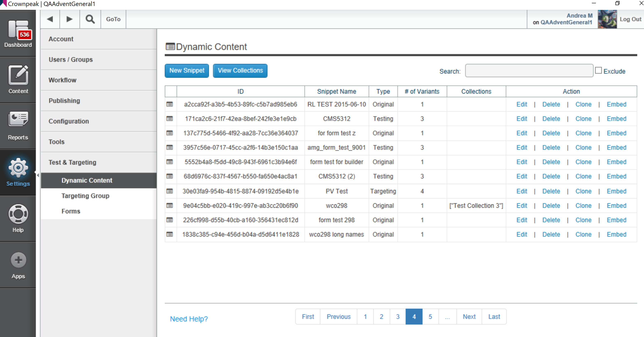Expand the Users / Groups menu
The width and height of the screenshot is (644, 337).
click(x=99, y=60)
